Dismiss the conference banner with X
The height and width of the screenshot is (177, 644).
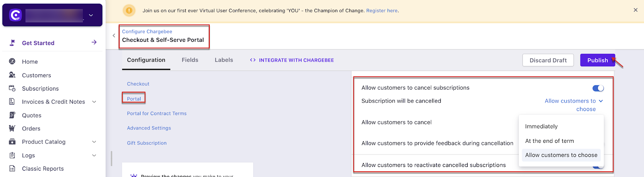636,10
